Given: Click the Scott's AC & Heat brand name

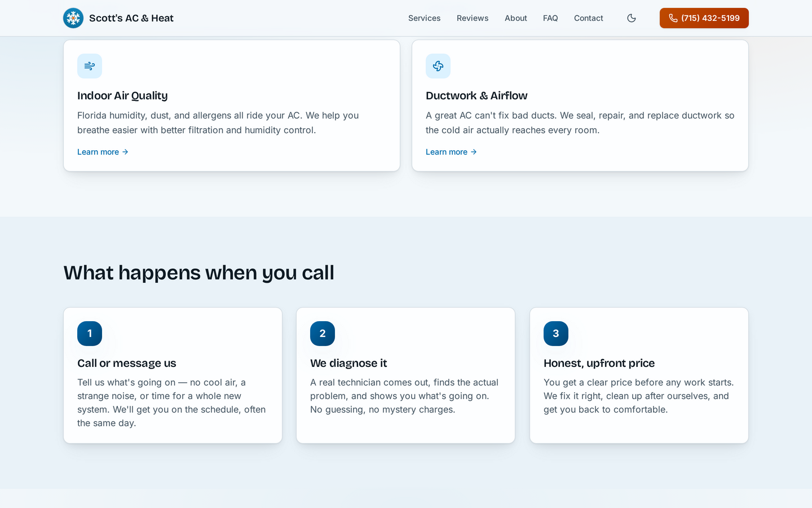Looking at the screenshot, I should (131, 18).
